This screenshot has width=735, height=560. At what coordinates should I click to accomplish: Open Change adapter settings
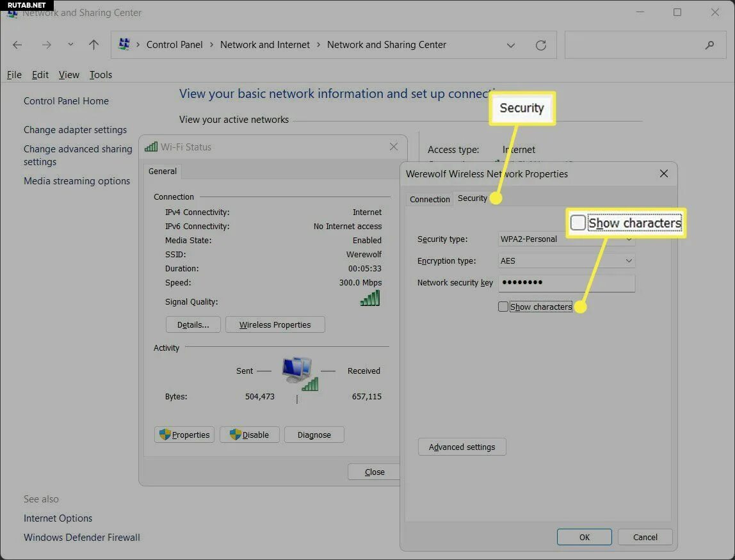pyautogui.click(x=75, y=130)
